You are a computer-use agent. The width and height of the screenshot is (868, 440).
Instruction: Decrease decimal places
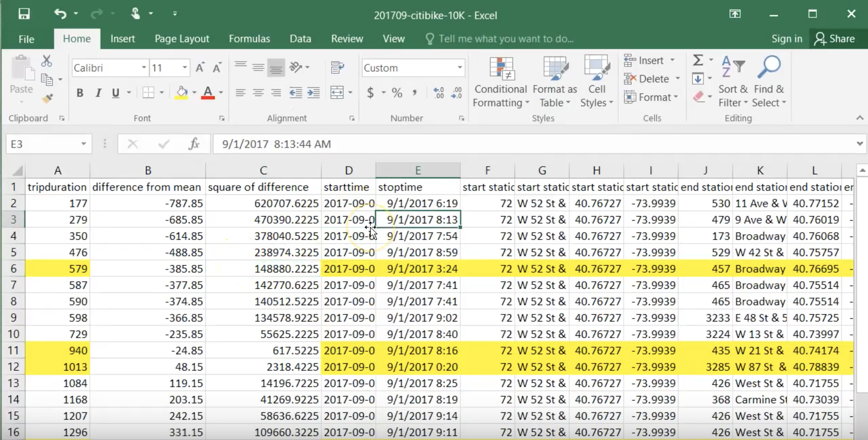[x=457, y=93]
